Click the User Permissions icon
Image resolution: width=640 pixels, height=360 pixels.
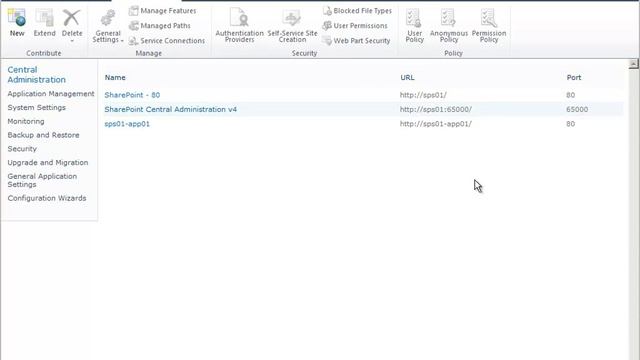[327, 26]
